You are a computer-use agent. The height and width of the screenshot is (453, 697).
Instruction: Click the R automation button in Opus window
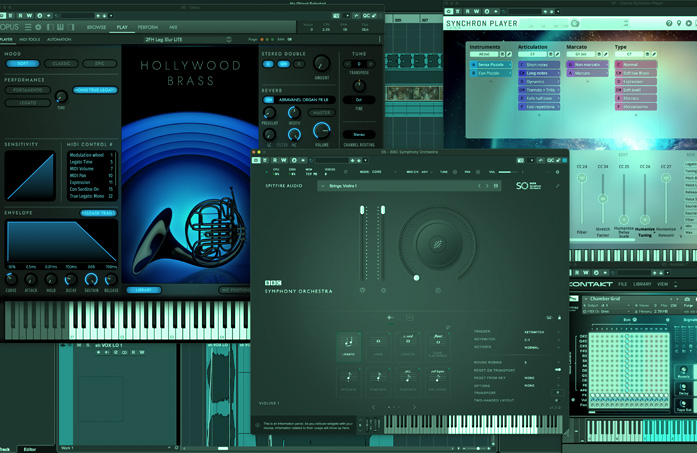pos(21,16)
